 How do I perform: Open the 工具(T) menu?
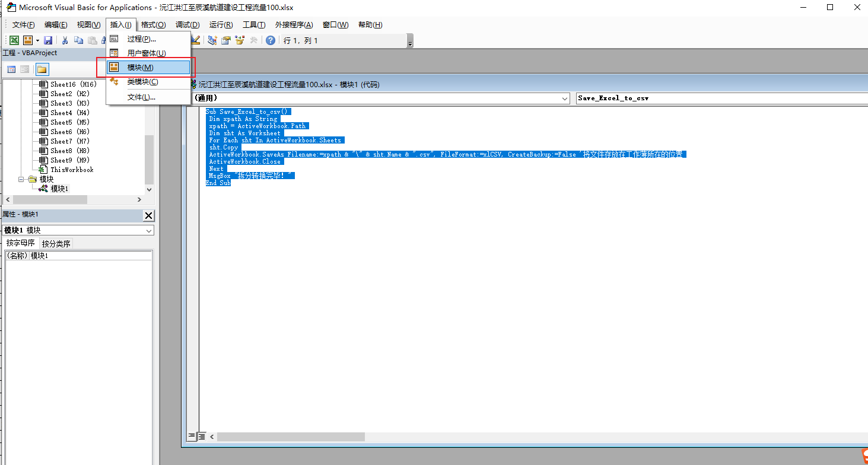click(254, 25)
